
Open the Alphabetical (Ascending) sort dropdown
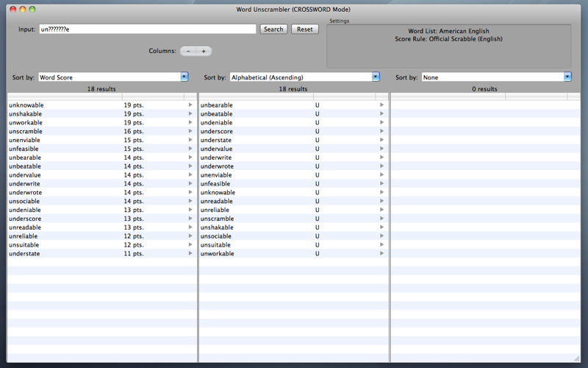point(305,77)
